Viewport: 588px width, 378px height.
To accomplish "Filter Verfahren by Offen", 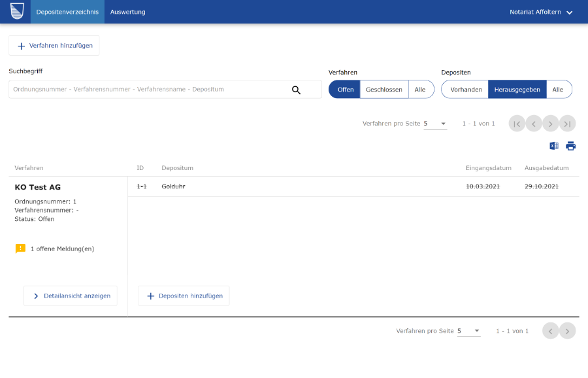I will click(344, 90).
